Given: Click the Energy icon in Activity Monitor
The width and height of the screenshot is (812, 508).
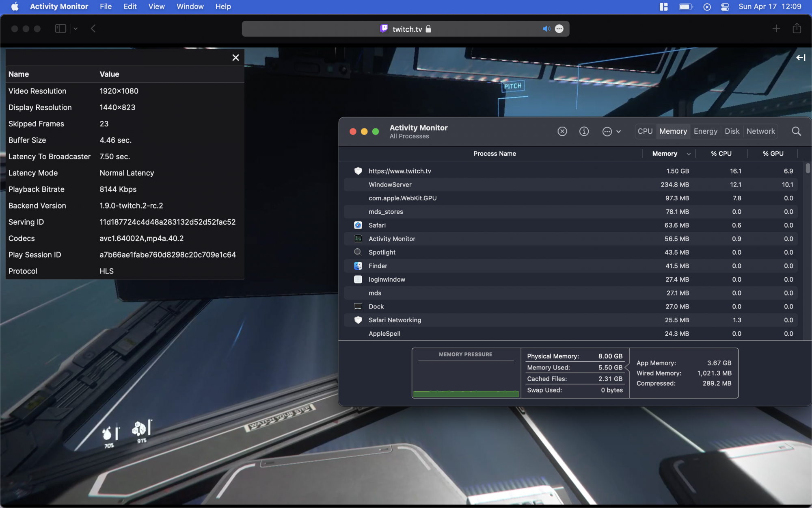Looking at the screenshot, I should tap(706, 131).
